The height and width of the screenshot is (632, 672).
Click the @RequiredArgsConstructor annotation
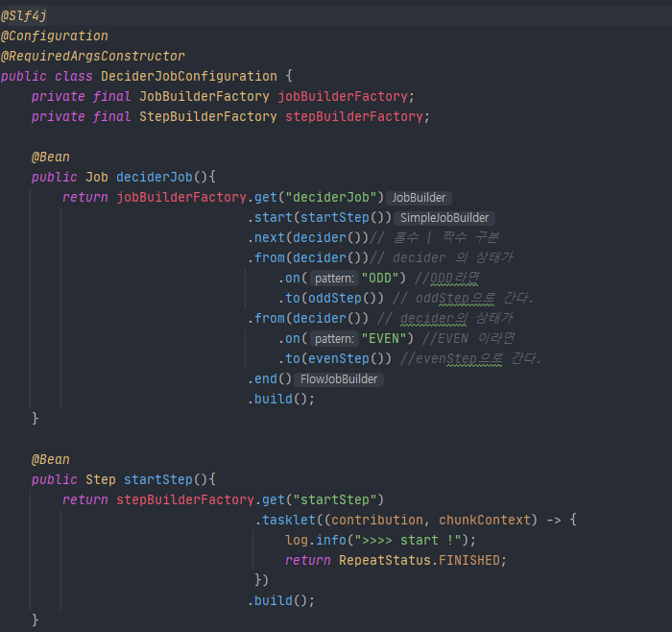pos(92,56)
